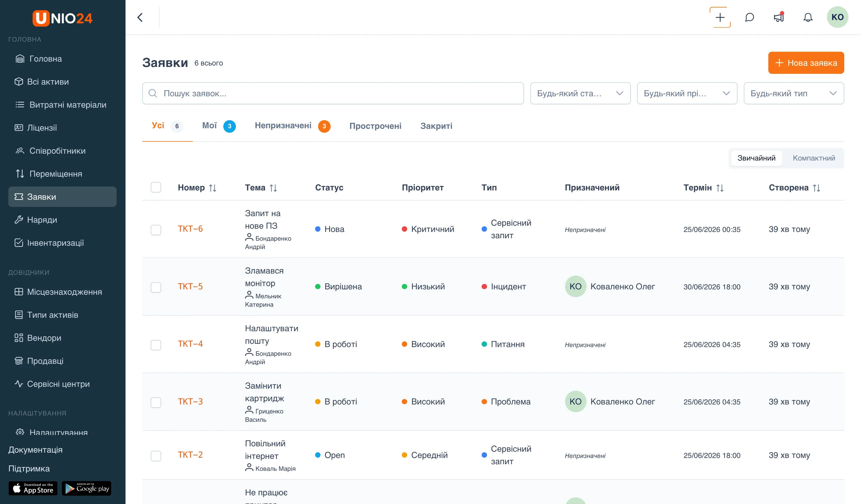861x504 pixels.
Task: Open Підтримка link
Action: (x=29, y=468)
